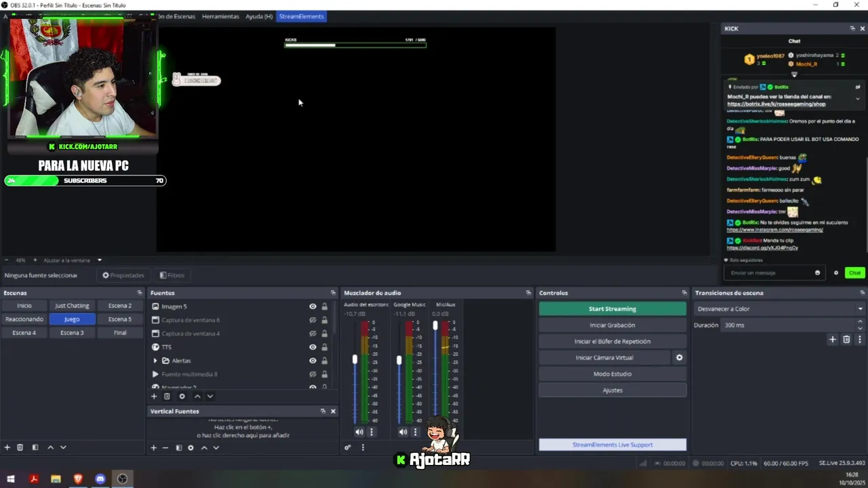Click the Audio del escritorio volume slider handle
The image size is (868, 488).
[355, 359]
